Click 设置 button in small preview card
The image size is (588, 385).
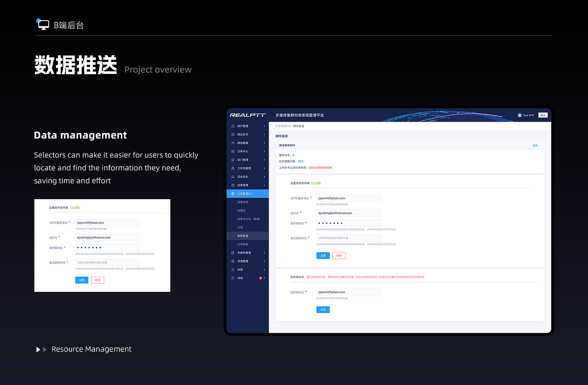tap(82, 280)
